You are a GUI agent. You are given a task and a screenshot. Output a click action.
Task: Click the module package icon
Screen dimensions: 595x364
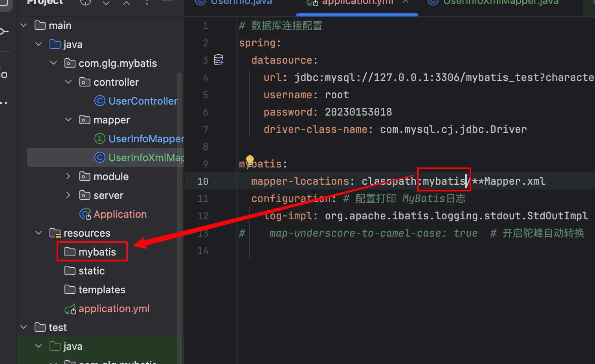point(85,176)
